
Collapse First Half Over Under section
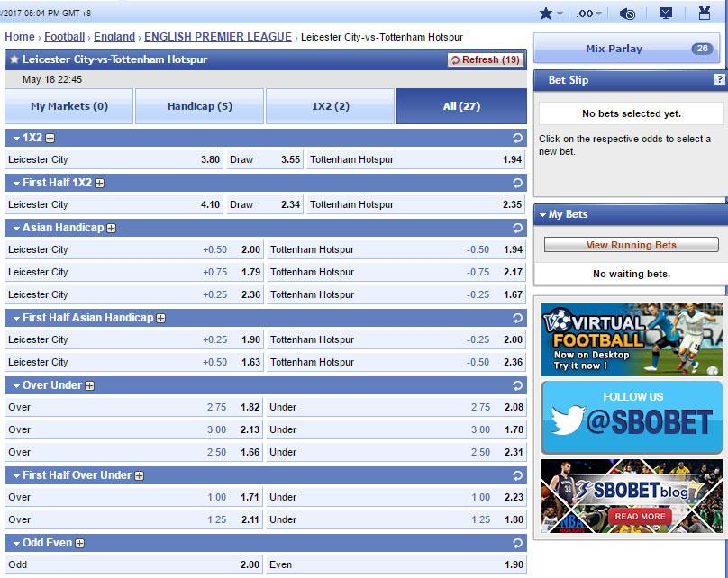pos(16,476)
